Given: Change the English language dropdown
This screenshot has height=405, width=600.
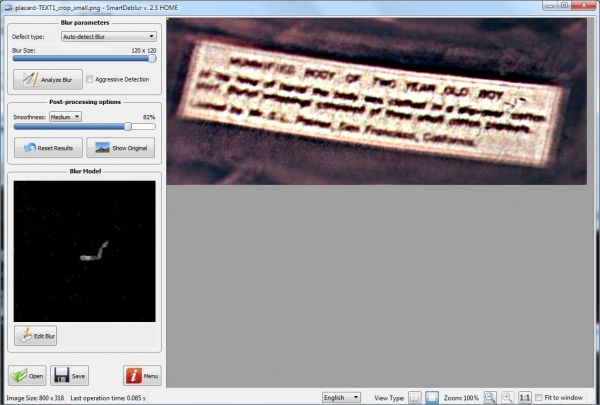Looking at the screenshot, I should (341, 397).
